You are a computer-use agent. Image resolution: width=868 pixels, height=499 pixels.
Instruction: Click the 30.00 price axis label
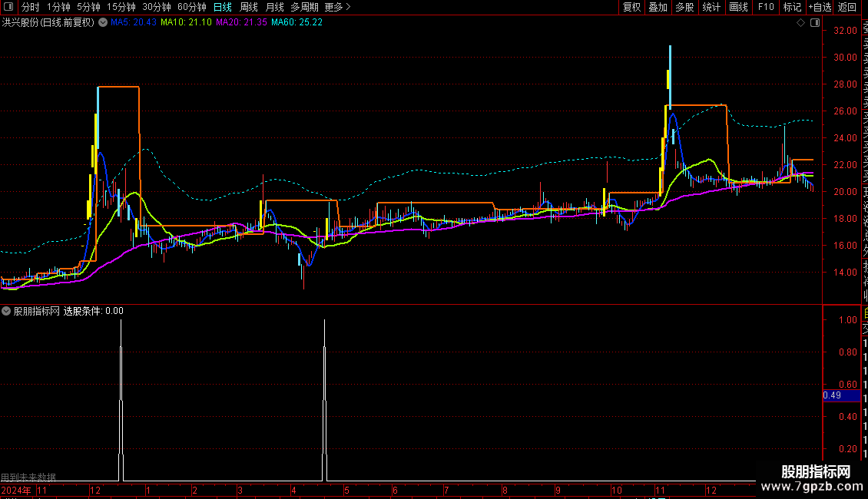845,58
